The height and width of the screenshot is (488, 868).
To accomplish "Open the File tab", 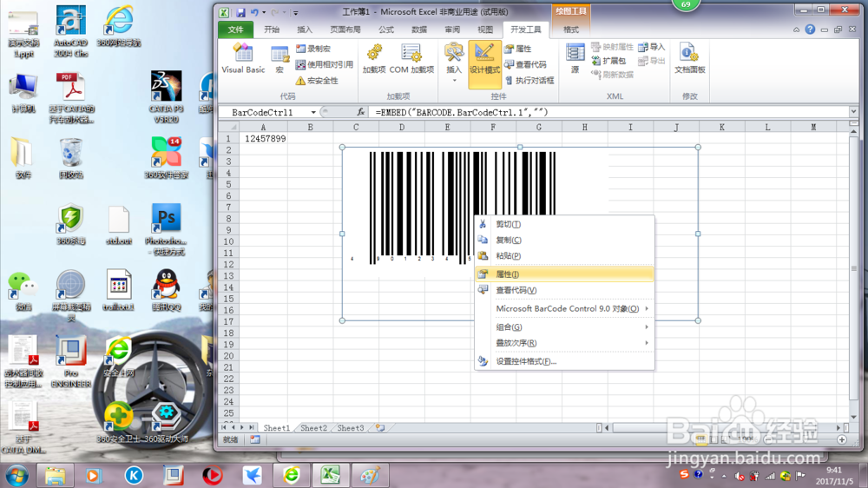I will (x=235, y=30).
